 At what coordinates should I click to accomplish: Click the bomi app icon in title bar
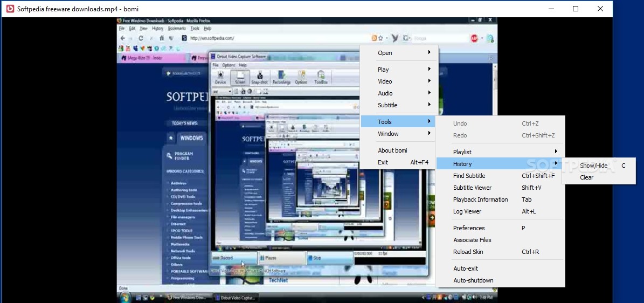10,9
